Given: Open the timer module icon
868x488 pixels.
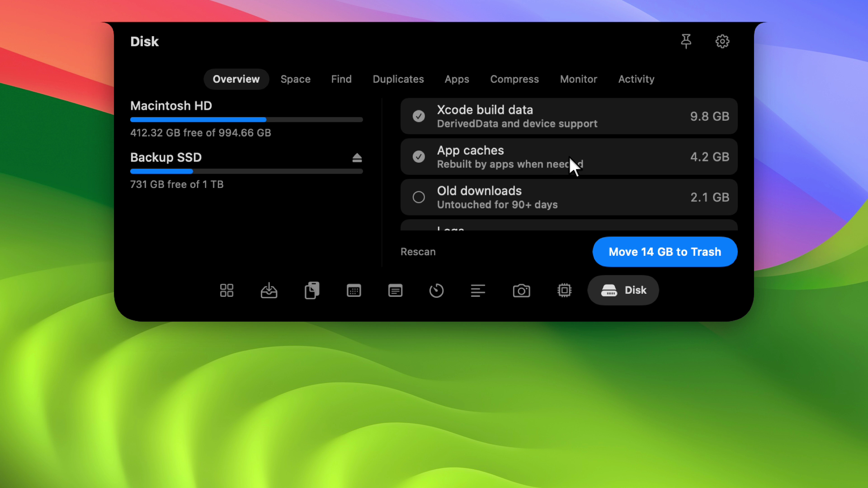Looking at the screenshot, I should [436, 290].
